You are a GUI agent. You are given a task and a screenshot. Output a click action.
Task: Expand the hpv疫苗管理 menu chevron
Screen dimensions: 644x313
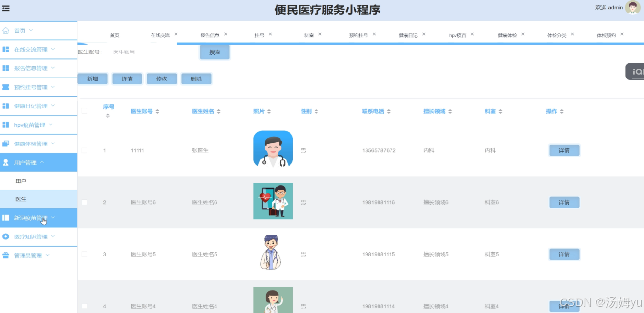51,125
